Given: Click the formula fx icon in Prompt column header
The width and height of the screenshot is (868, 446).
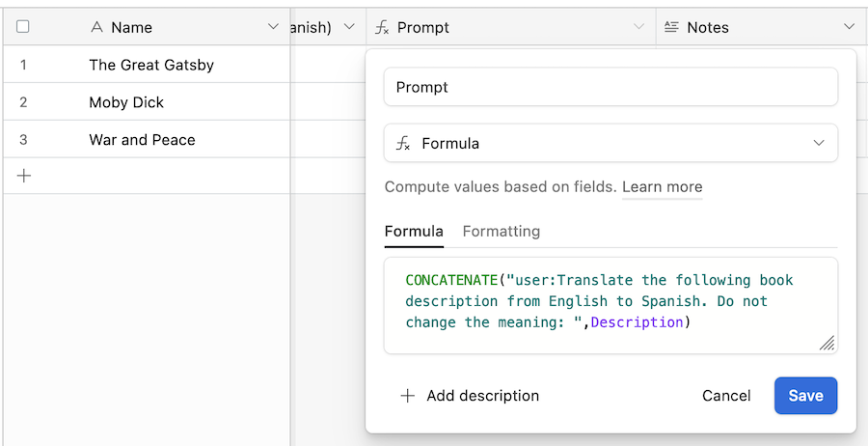Looking at the screenshot, I should pos(382,28).
